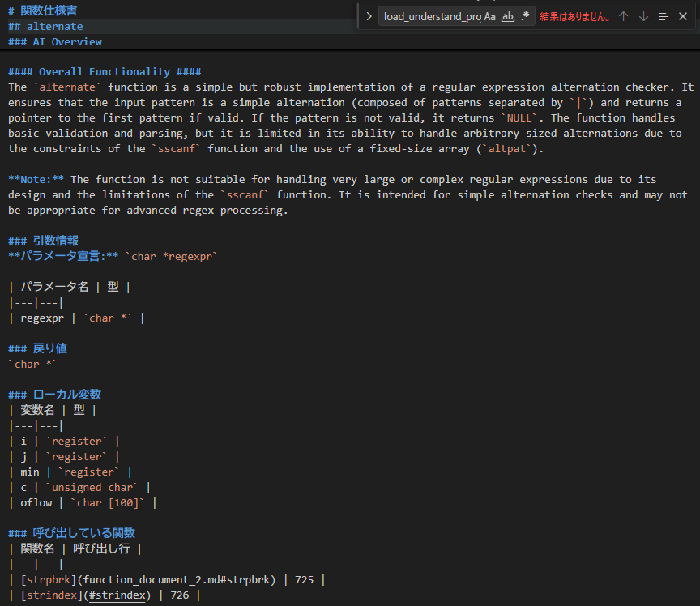Click the '### 戻り値' heading

pyautogui.click(x=37, y=348)
